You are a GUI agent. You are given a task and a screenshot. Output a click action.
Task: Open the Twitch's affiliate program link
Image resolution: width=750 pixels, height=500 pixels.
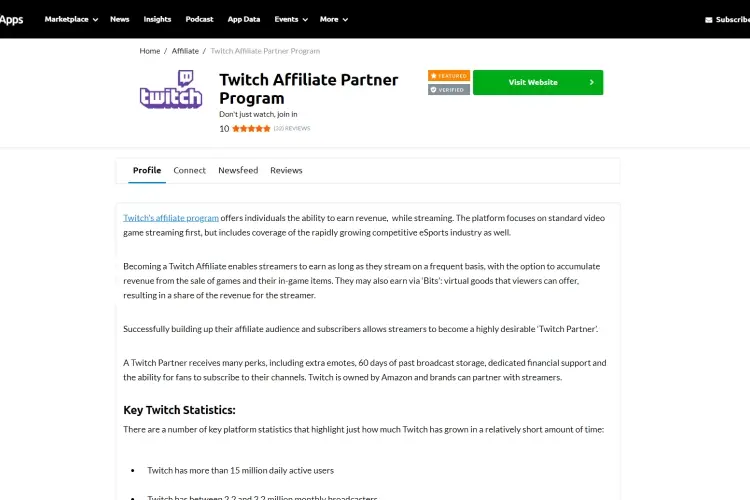tap(171, 218)
